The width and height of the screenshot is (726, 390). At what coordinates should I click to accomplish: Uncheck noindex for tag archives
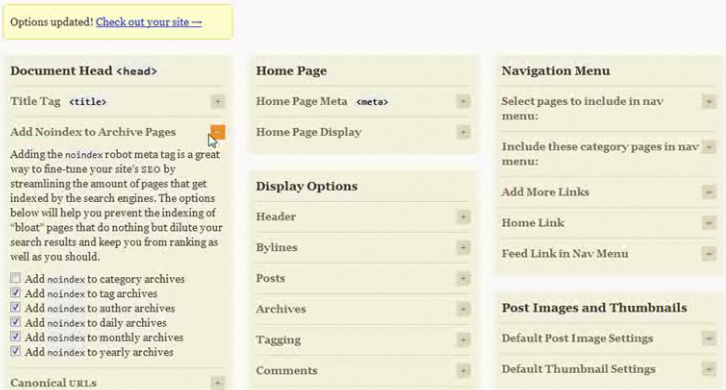coord(15,293)
